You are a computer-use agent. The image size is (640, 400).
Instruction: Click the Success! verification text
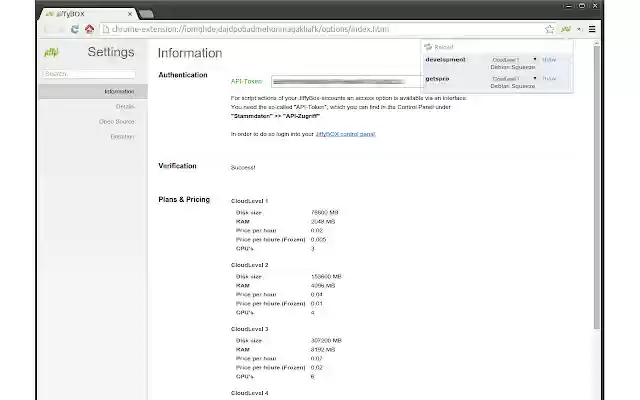point(243,168)
